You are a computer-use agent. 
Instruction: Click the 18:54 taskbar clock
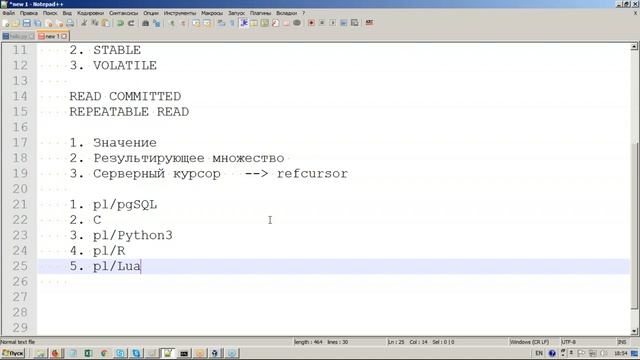(621, 353)
